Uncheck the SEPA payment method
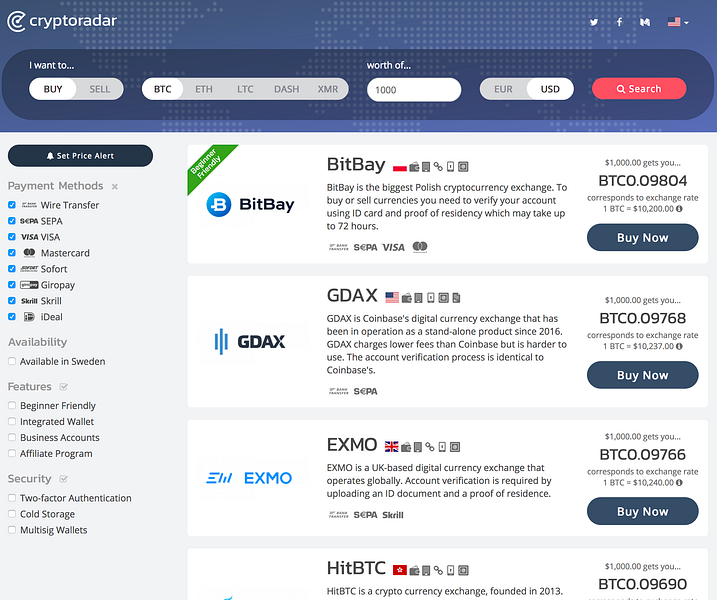Viewport: 717px width, 600px height. (12, 221)
